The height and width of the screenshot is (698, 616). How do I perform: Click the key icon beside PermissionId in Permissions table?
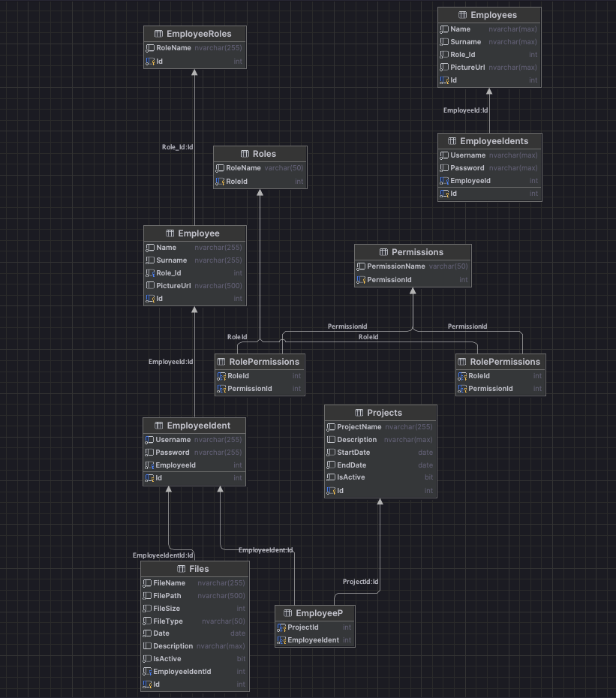coord(361,280)
